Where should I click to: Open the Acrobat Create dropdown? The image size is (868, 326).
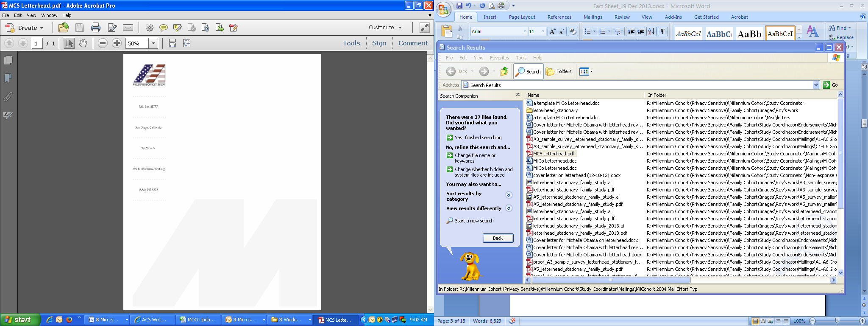pos(24,28)
